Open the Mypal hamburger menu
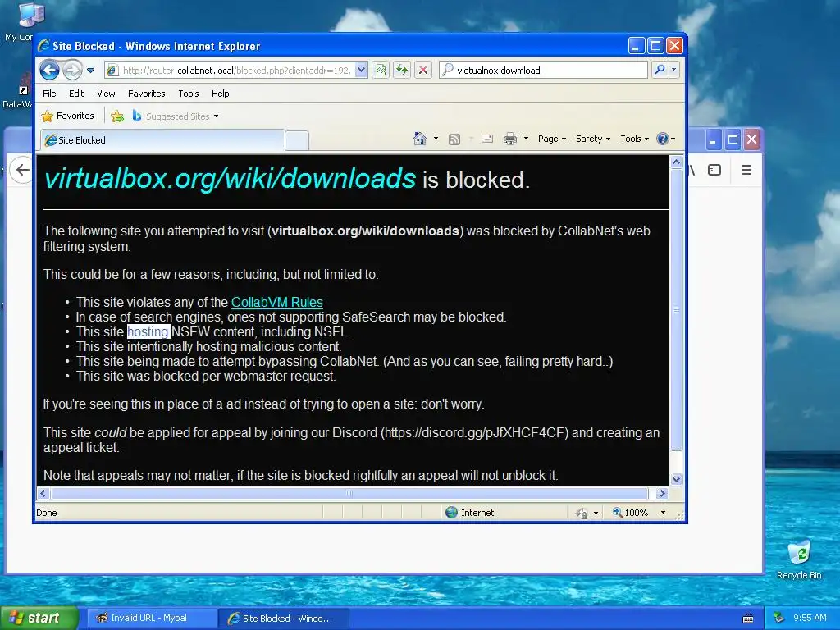The height and width of the screenshot is (630, 840). [746, 171]
